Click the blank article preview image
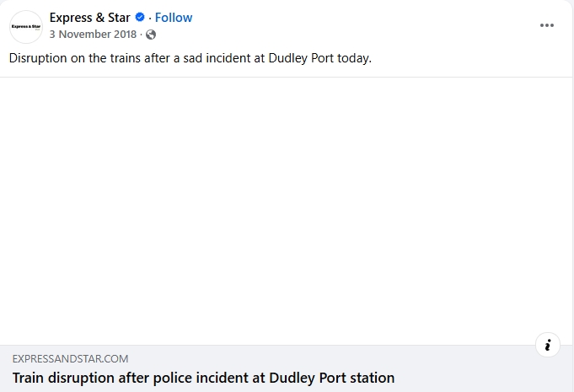 (287, 211)
